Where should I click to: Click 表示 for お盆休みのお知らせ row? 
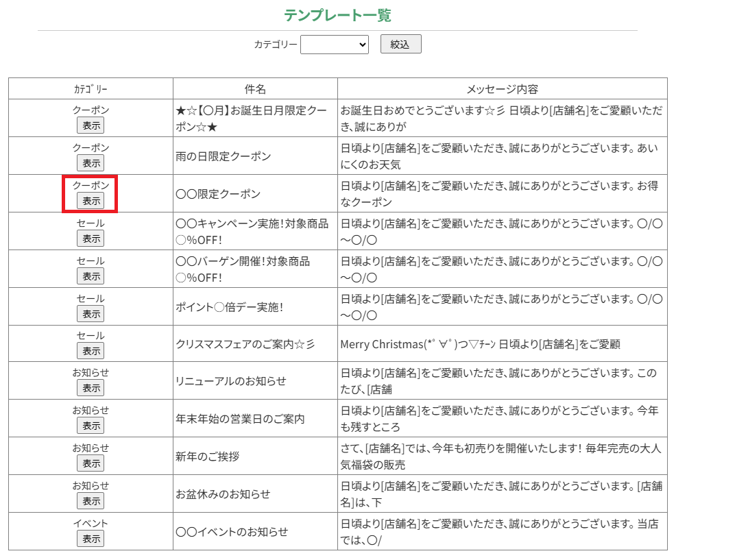click(x=91, y=501)
